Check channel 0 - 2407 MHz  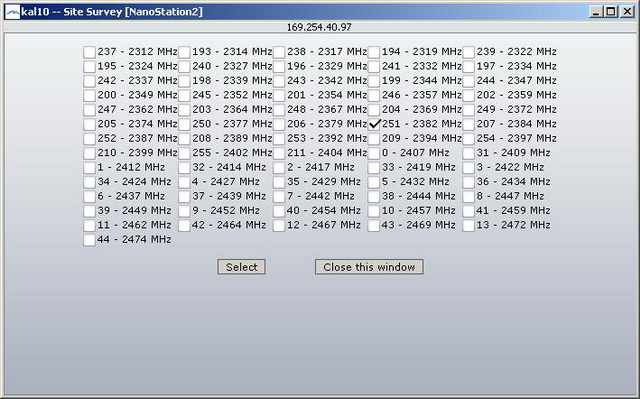373,153
